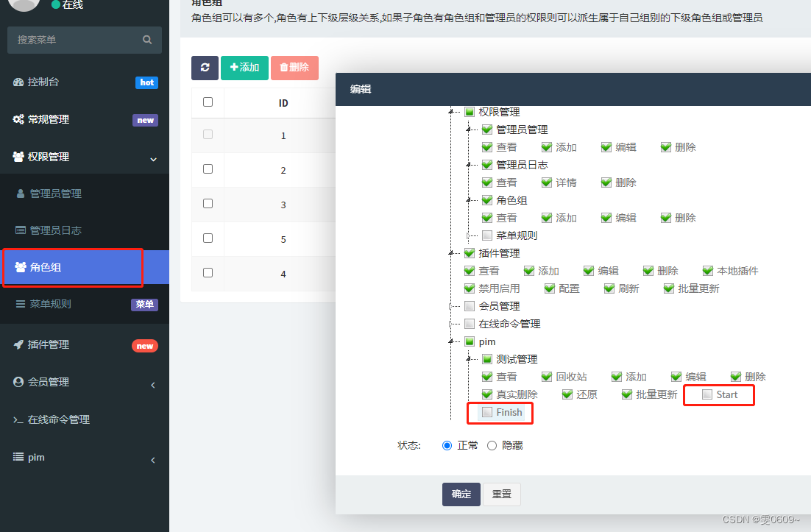Select the 测试管理 tree item label
The height and width of the screenshot is (532, 811).
pyautogui.click(x=517, y=359)
